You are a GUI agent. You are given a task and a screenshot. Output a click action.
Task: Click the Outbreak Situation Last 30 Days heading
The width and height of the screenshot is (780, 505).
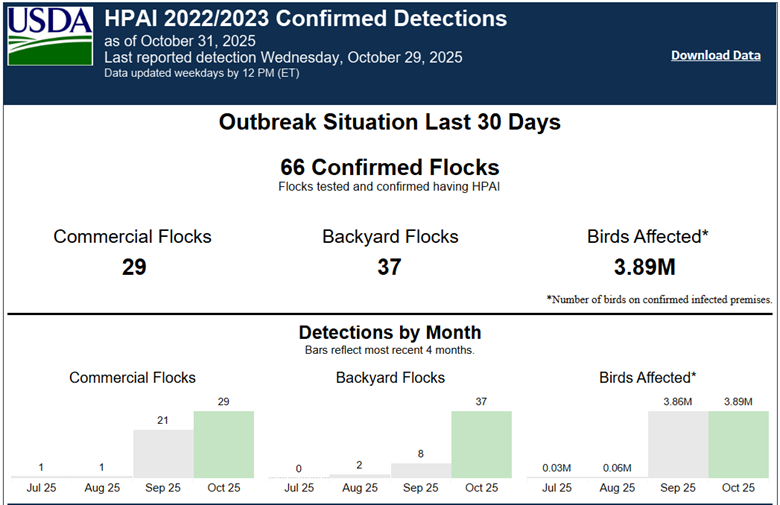coord(390,122)
